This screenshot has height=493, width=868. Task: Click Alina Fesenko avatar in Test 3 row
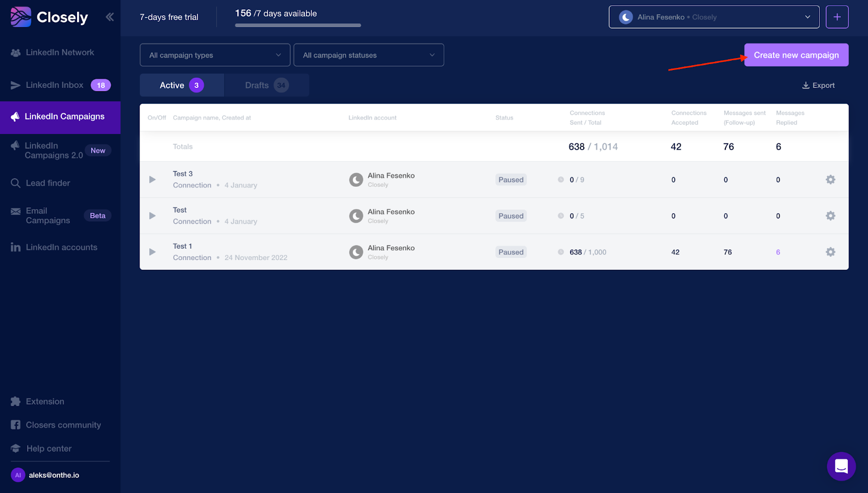(356, 180)
